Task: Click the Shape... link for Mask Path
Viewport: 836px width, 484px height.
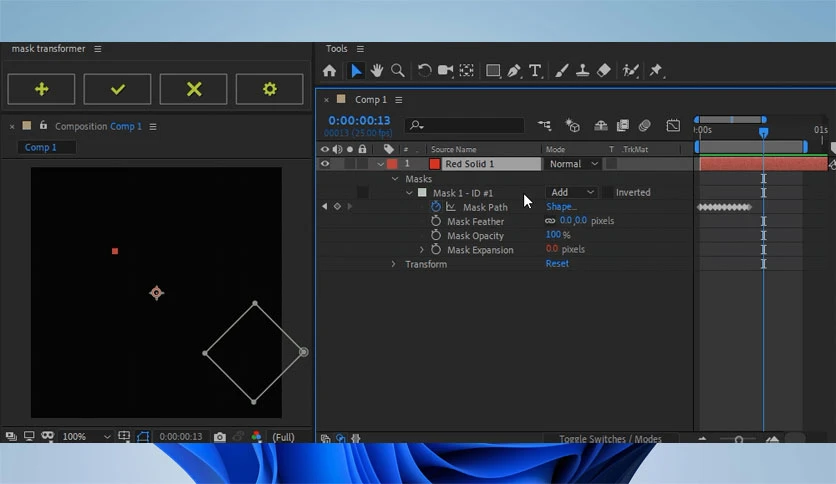Action: (x=561, y=207)
